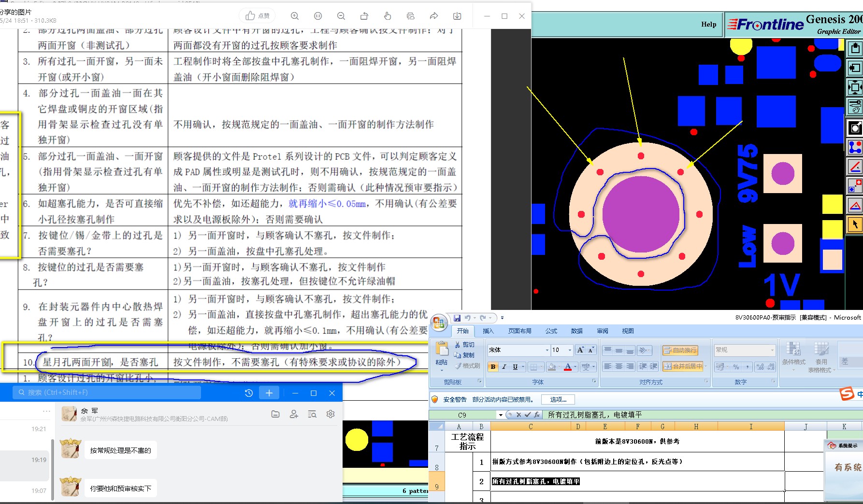Apply percent style to cell
The width and height of the screenshot is (863, 504).
736,367
